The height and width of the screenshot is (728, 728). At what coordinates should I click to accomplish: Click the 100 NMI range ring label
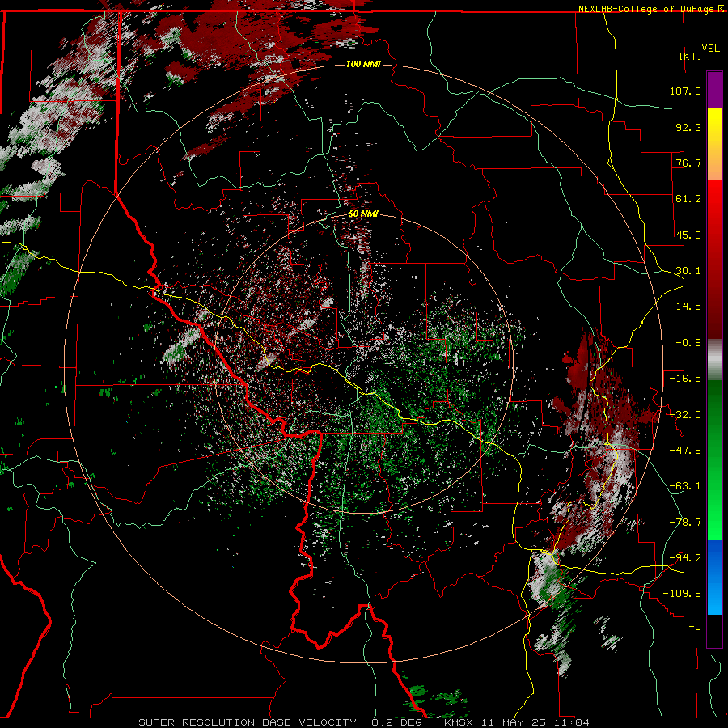(x=363, y=64)
